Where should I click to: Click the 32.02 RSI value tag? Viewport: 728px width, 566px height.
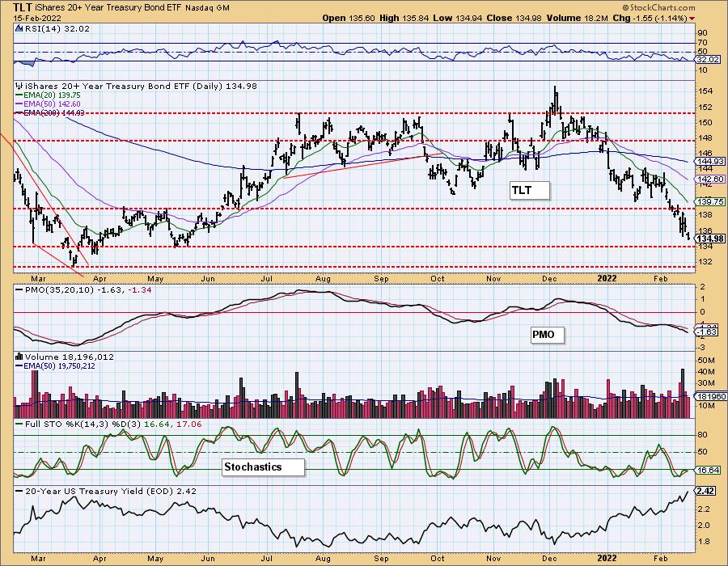coord(709,59)
